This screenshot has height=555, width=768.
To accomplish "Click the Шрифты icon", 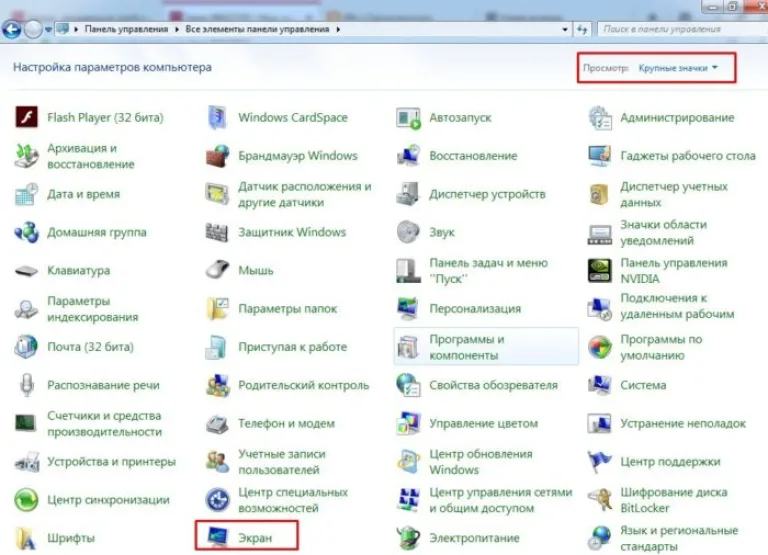I will pos(26,538).
